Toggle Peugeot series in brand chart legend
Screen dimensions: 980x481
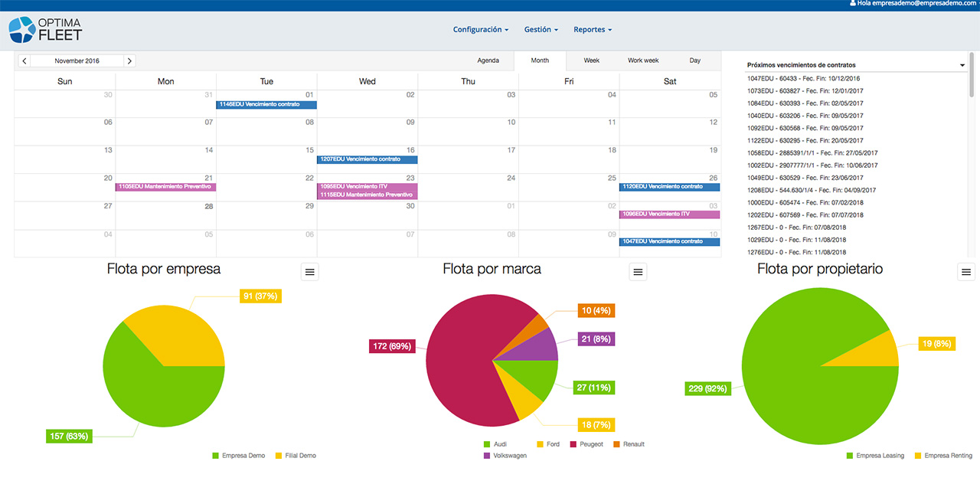click(586, 444)
